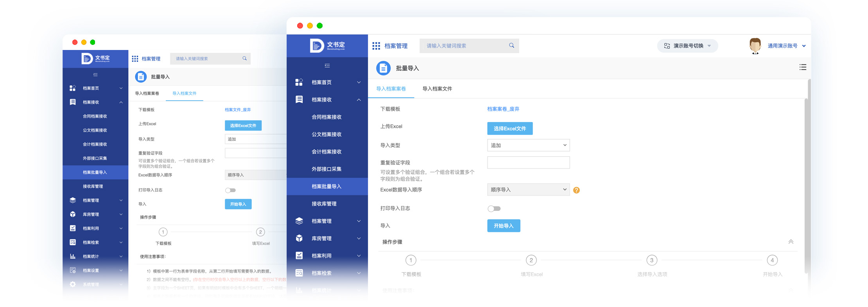Click the search field in front window
Viewport: 868px width, 307px height.
pos(469,46)
